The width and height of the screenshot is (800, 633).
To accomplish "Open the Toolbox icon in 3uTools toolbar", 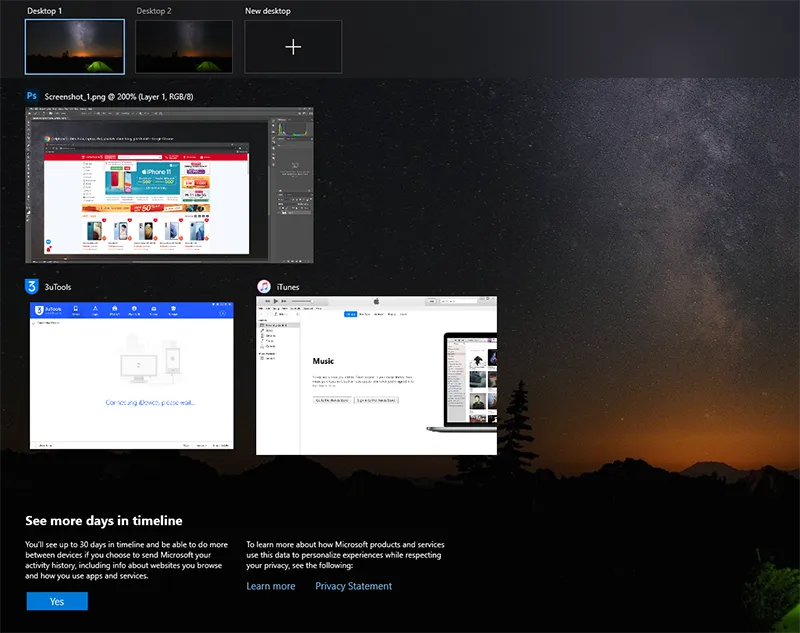I will tap(153, 311).
